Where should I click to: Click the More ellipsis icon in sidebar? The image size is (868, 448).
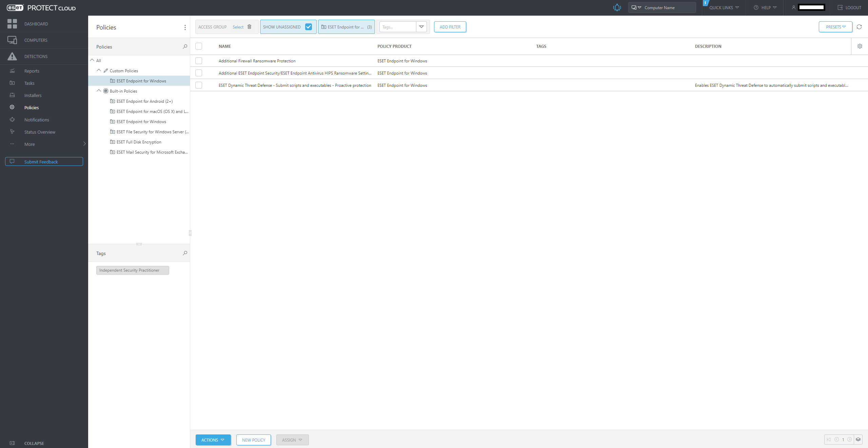(12, 144)
